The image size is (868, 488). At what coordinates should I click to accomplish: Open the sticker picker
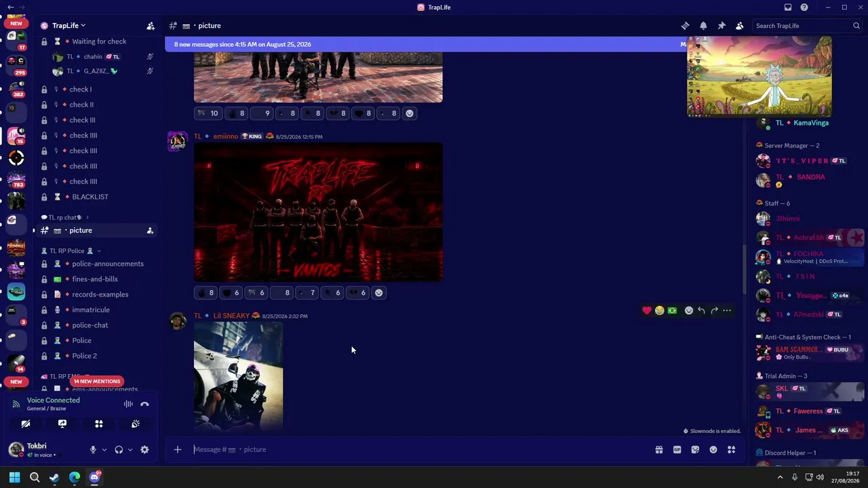(x=695, y=449)
